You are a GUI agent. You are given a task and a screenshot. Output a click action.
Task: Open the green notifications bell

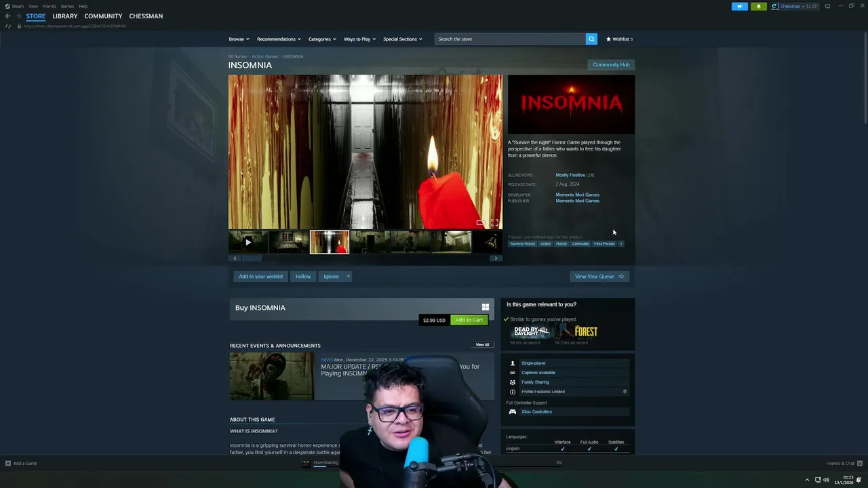coord(758,6)
